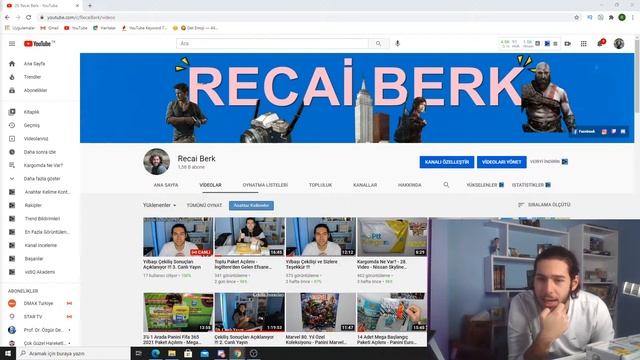Bookmark page with star icon
The height and width of the screenshot is (360, 640).
tap(576, 18)
